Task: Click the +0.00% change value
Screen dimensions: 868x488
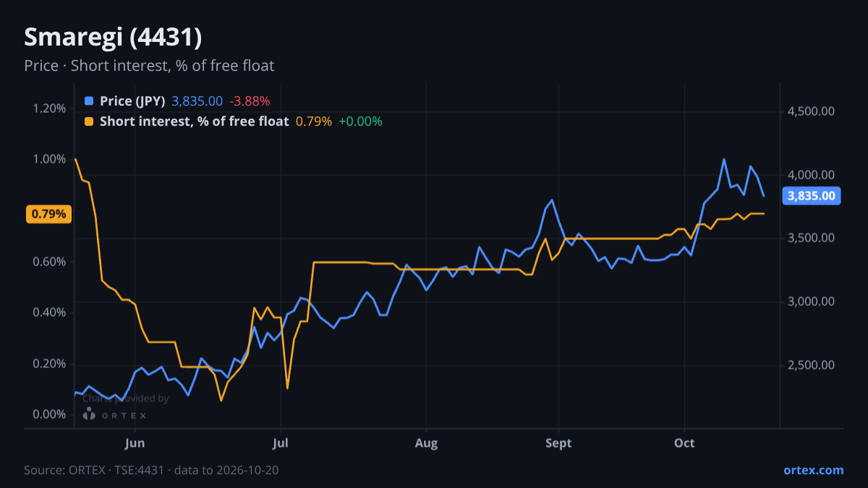Action: pyautogui.click(x=360, y=121)
